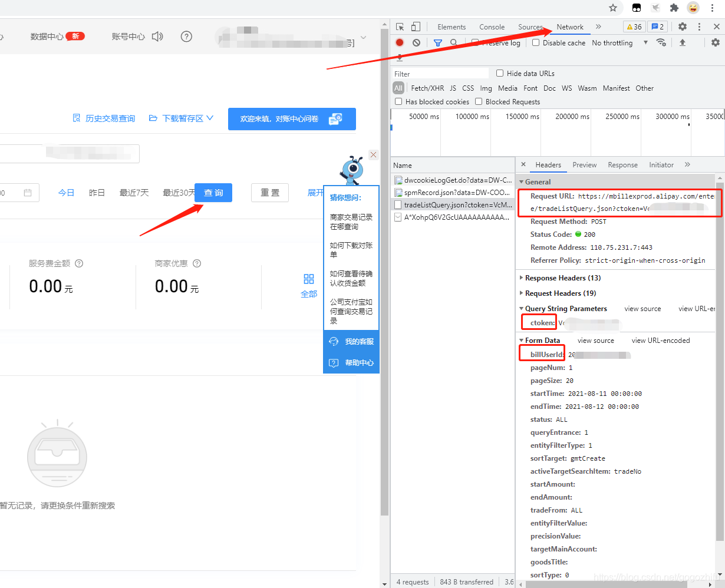Click the 重置 reset button
Viewport: 725px width, 588px height.
point(270,193)
